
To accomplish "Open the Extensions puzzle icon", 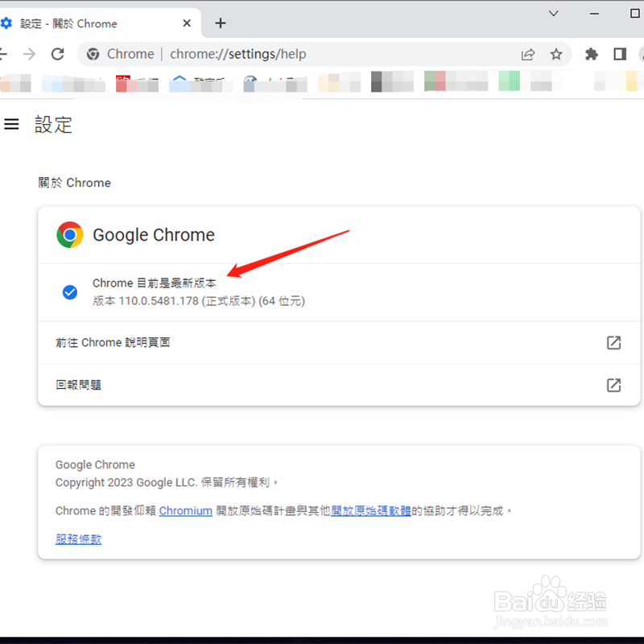I will click(x=592, y=54).
